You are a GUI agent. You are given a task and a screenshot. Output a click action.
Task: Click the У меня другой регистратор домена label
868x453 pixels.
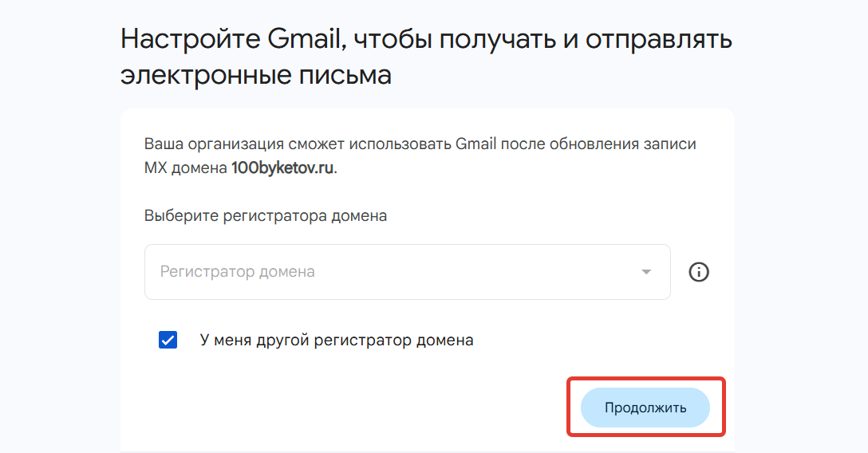point(337,341)
